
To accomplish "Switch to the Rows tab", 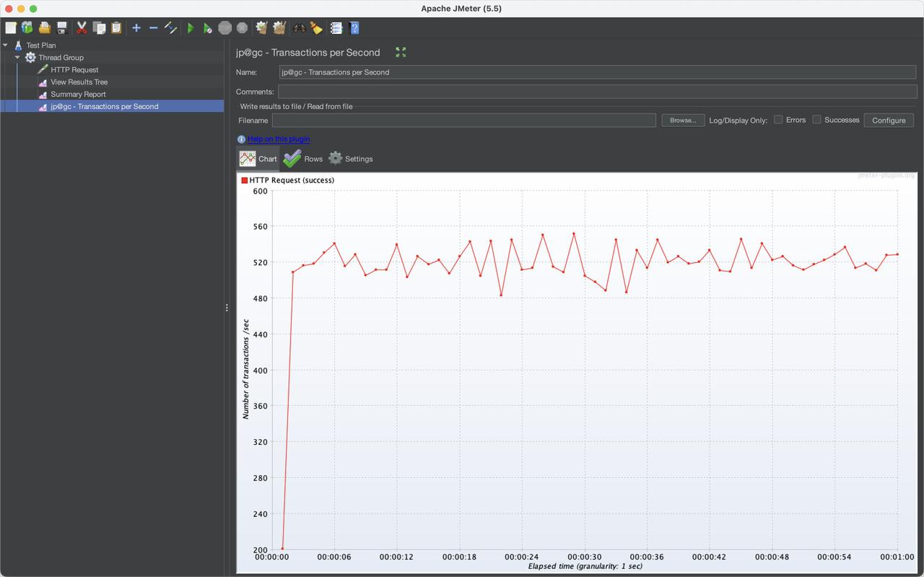I will coord(302,159).
